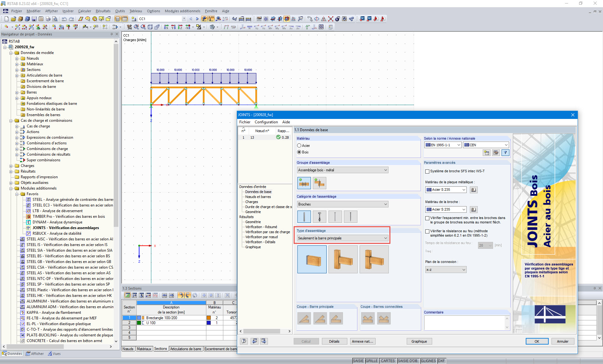
Task: Open the Configuration menu in JOINTS window
Action: 266,122
